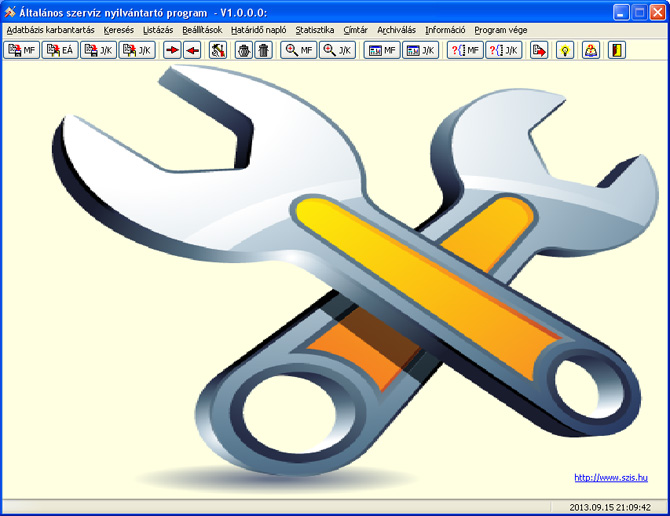670x516 pixels.
Task: Click the exit door toolbar icon
Action: 617,50
